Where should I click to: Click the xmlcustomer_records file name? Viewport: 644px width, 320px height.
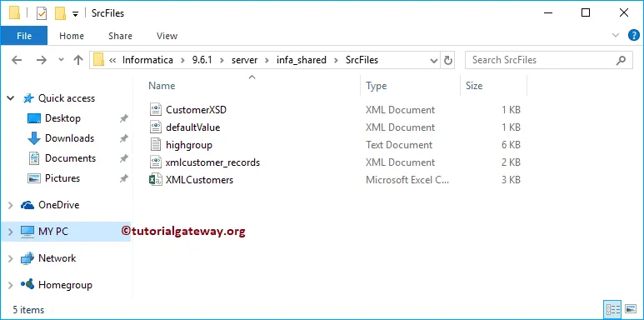212,162
